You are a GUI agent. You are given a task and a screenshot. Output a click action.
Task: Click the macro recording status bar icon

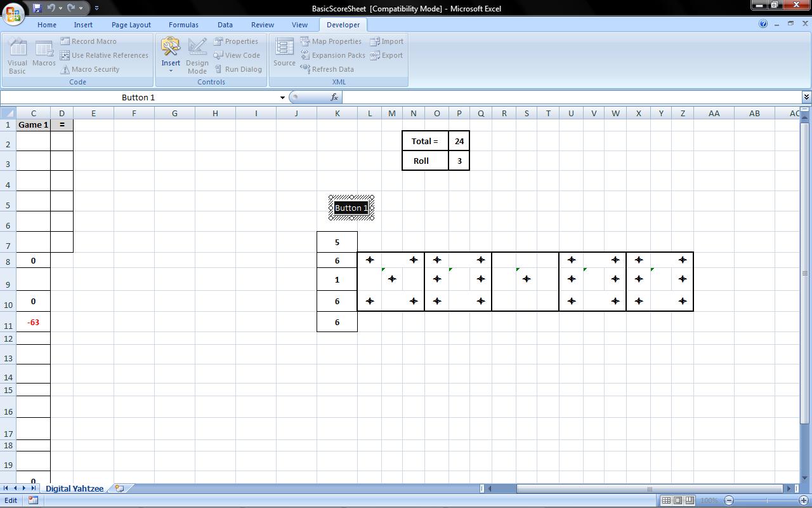tap(33, 500)
